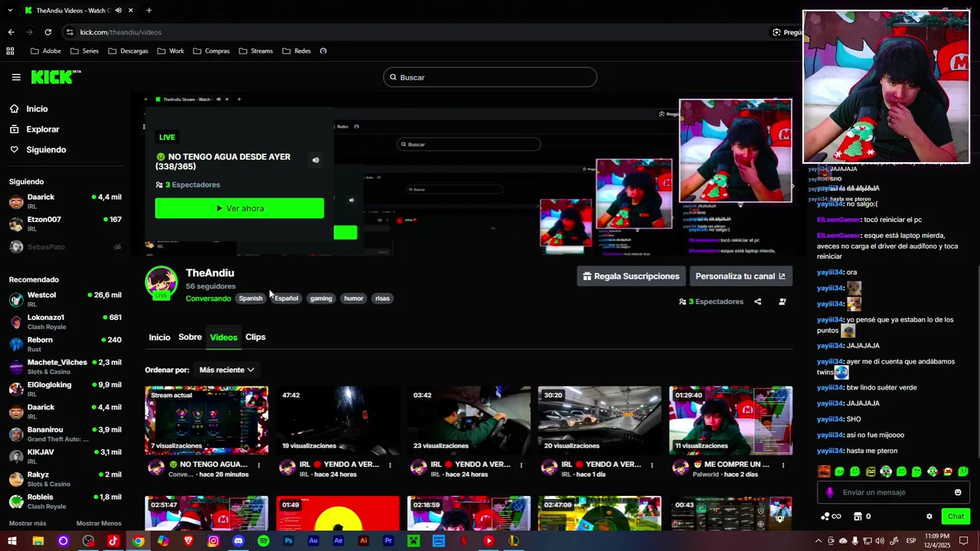Click the Buscar search field

pos(490,77)
